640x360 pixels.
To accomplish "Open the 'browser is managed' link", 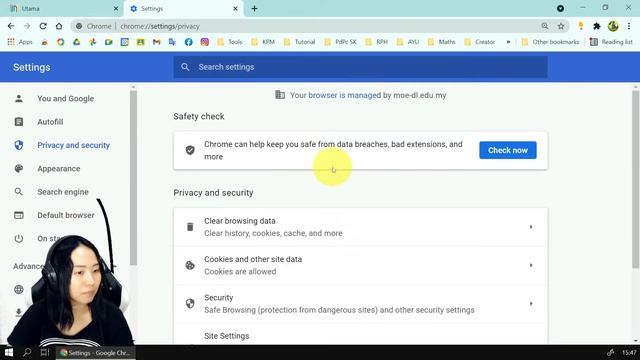I will click(x=344, y=95).
